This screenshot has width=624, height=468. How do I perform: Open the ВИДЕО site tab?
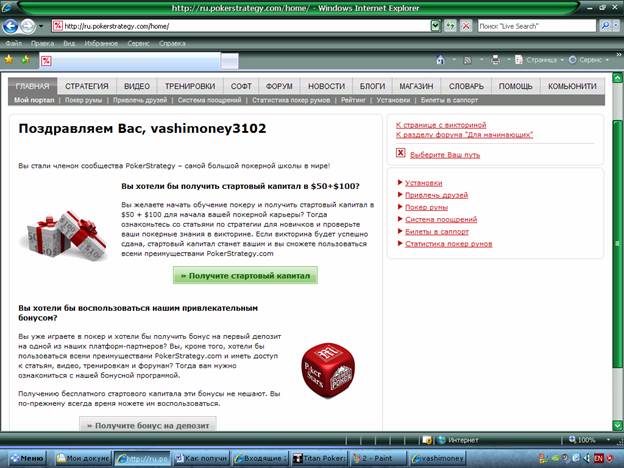click(137, 86)
